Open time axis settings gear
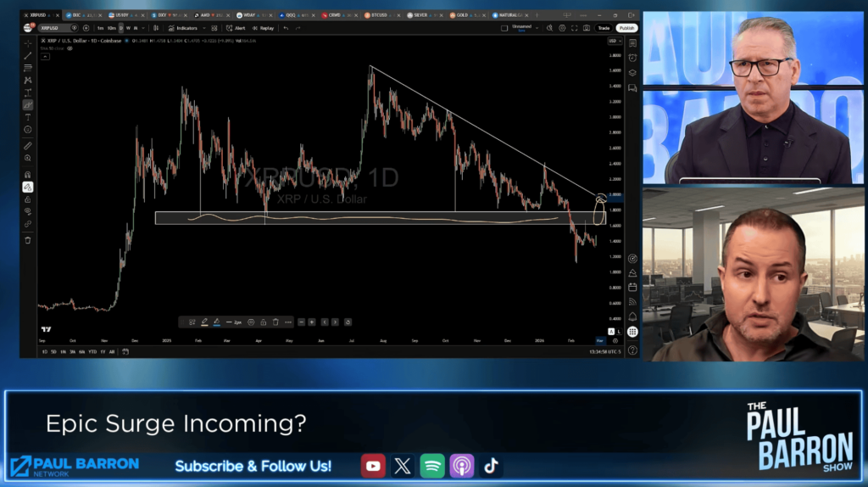The image size is (868, 487). coord(615,341)
